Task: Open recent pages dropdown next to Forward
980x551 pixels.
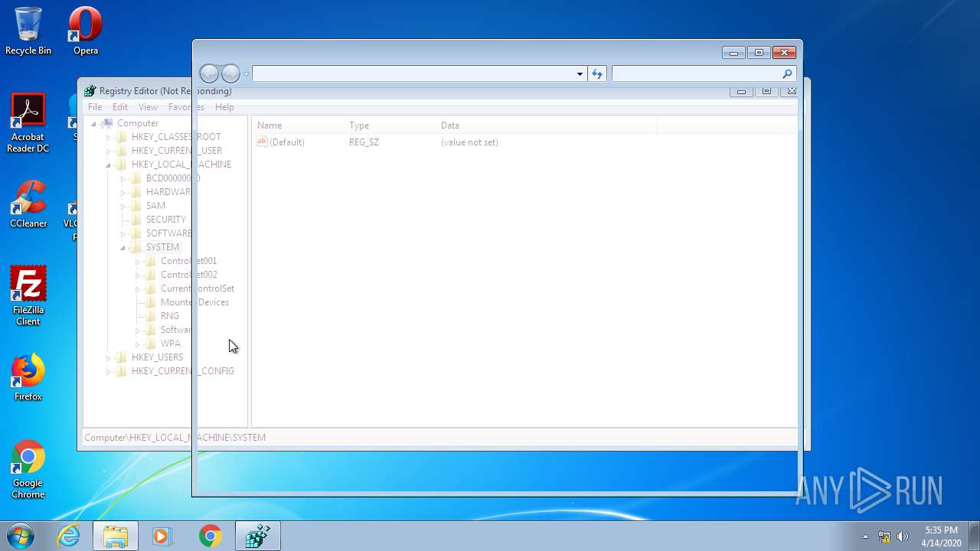Action: (246, 73)
